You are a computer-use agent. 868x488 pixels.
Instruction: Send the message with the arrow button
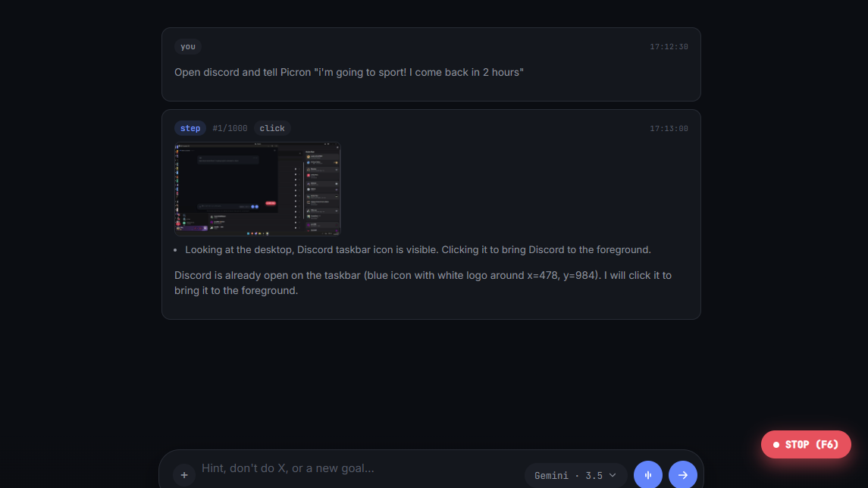coord(682,474)
